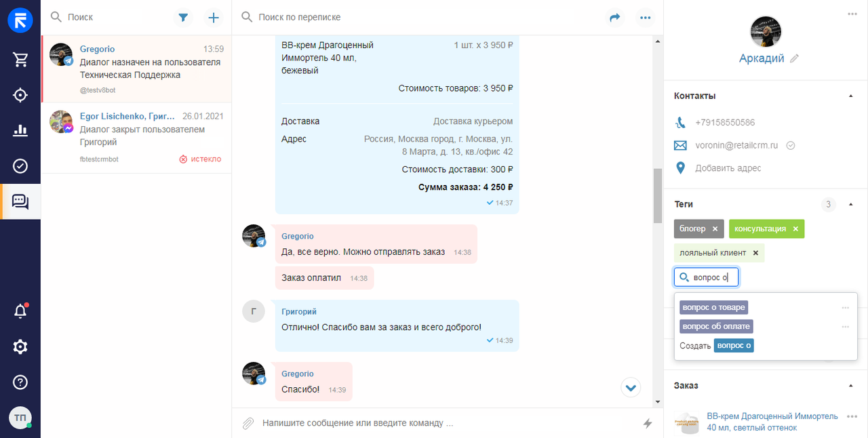The width and height of the screenshot is (868, 438).
Task: Open the Orders cart icon in sidebar
Action: coord(20,60)
